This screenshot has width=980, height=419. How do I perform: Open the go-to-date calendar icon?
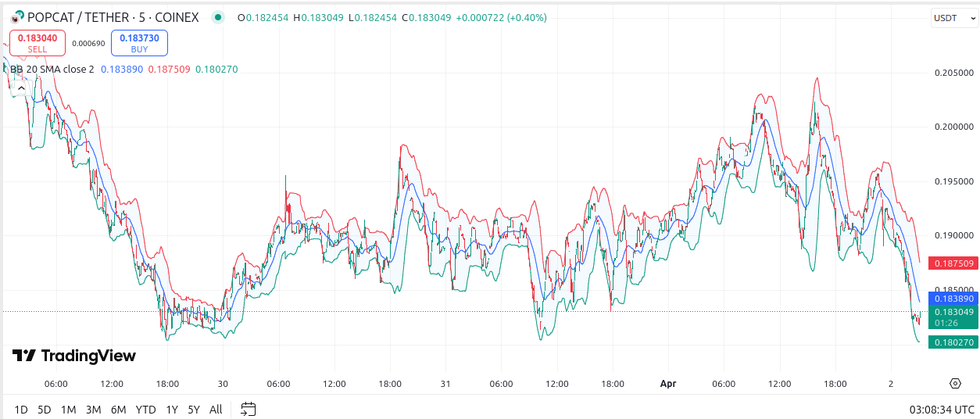click(x=249, y=409)
